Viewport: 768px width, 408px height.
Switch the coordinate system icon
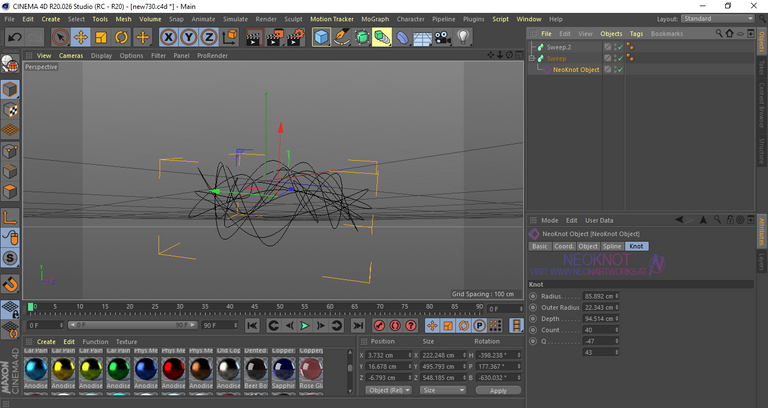point(230,37)
